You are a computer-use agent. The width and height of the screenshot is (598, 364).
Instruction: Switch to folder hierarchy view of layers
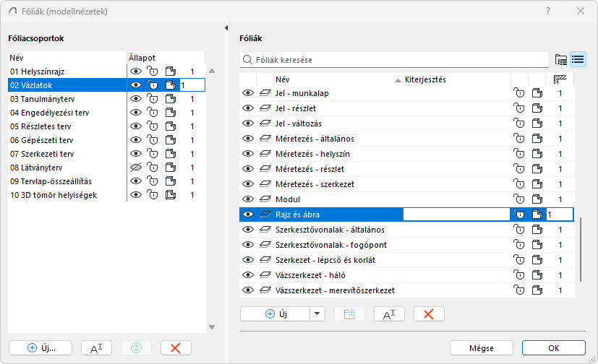[x=560, y=59]
